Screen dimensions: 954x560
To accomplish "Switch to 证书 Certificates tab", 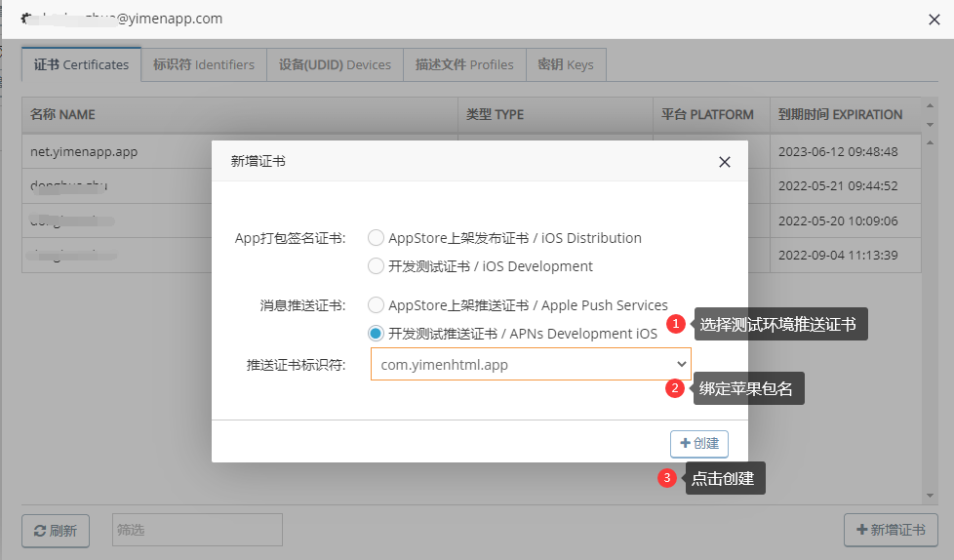I will [82, 64].
